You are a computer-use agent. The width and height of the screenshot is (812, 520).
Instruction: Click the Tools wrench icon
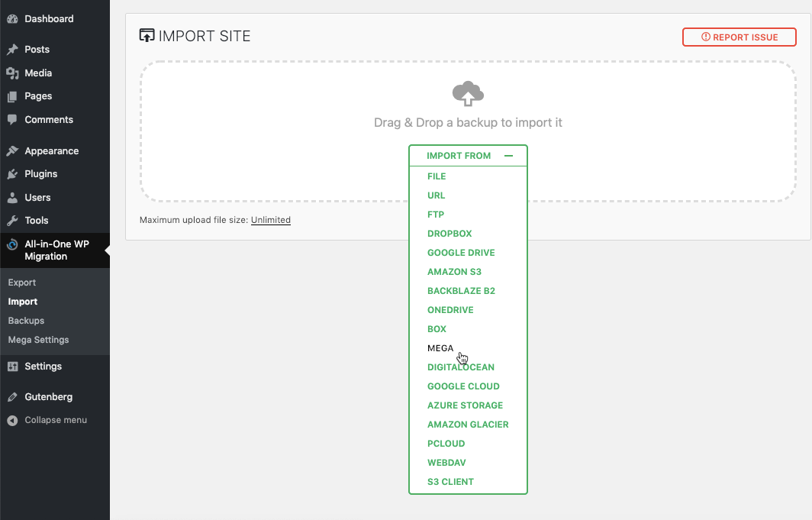coord(12,221)
